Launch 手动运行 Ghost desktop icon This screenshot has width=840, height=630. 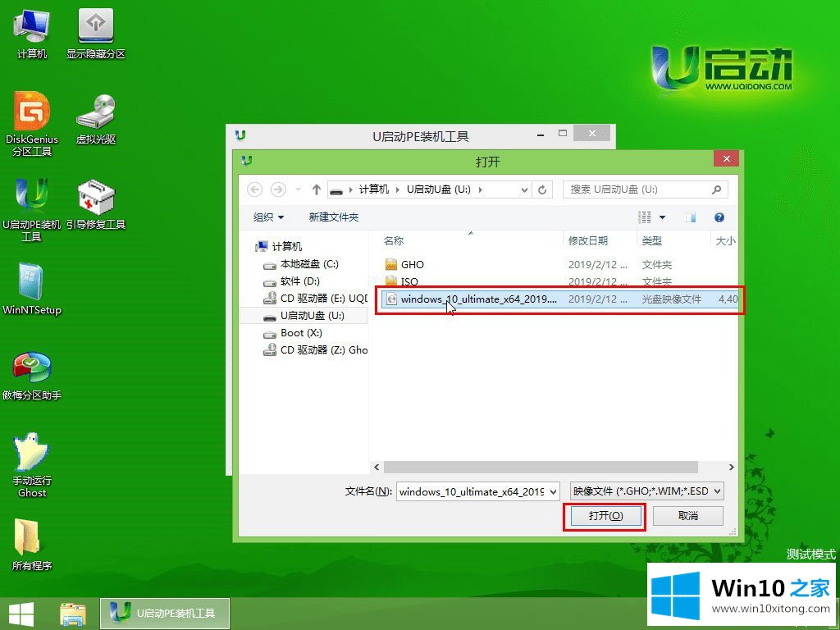pyautogui.click(x=32, y=465)
